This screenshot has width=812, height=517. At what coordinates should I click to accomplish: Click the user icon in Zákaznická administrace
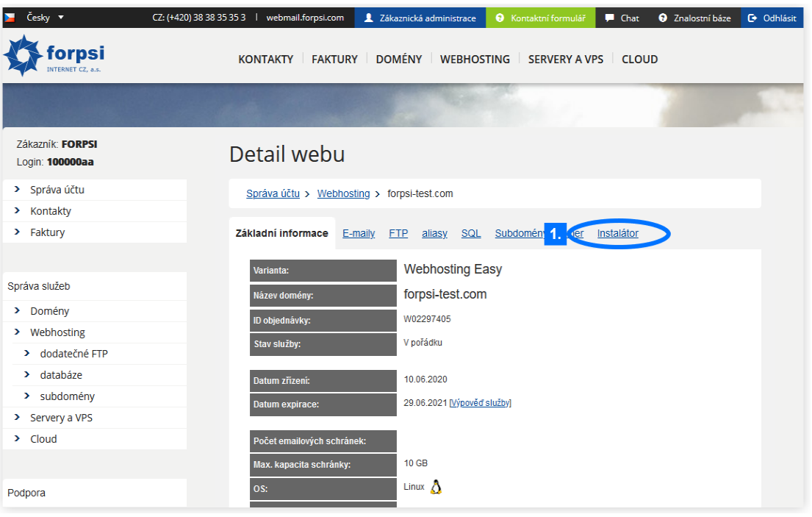(x=369, y=18)
